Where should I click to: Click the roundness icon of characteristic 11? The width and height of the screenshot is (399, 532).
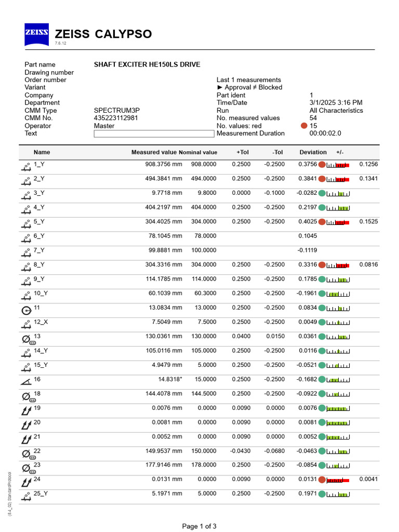pos(26,311)
